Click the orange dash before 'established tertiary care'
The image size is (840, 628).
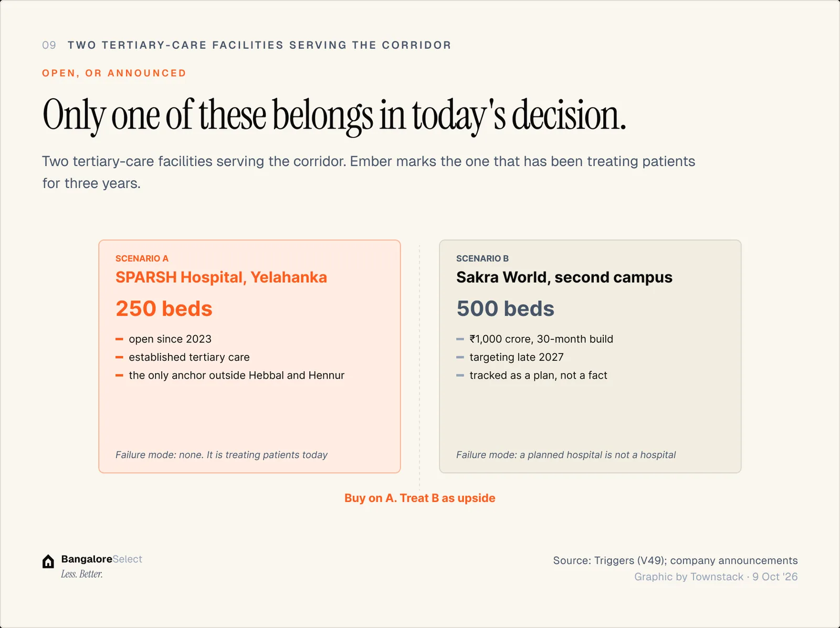(x=119, y=357)
